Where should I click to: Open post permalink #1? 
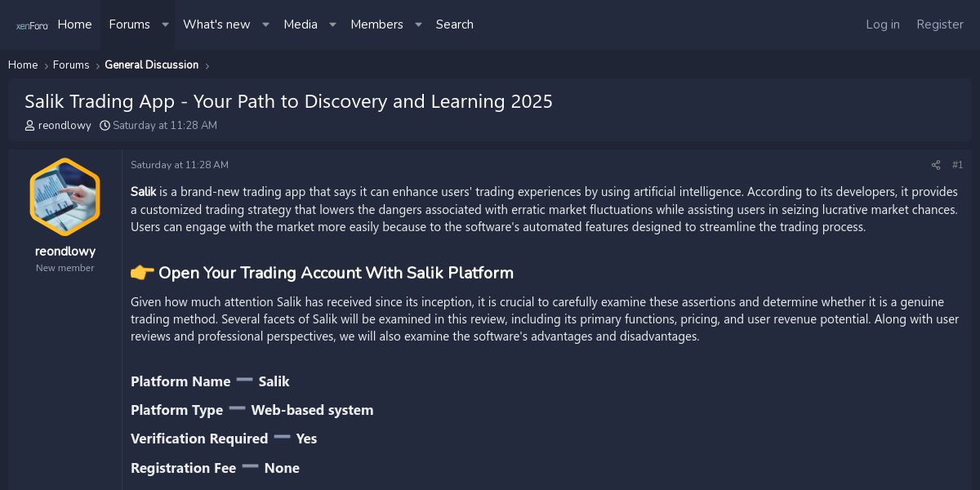pos(958,165)
